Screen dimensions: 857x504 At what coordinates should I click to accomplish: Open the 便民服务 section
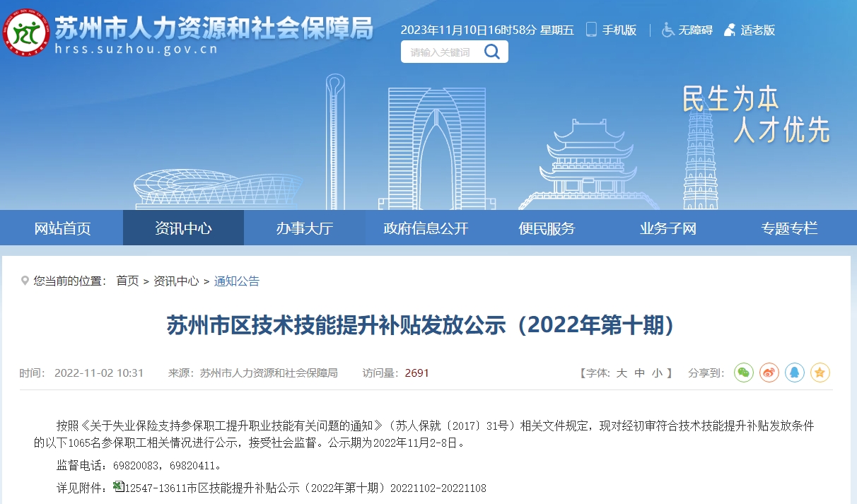(546, 227)
